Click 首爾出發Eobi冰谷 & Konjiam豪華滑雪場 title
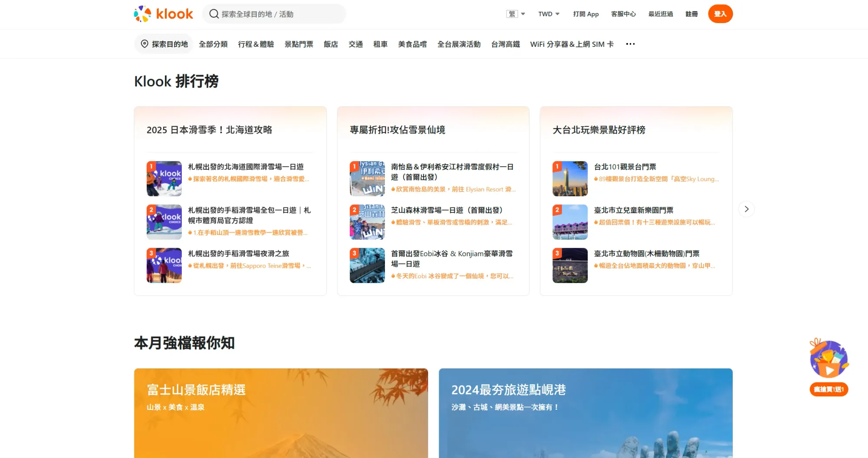Viewport: 868px width, 458px height. (452, 259)
